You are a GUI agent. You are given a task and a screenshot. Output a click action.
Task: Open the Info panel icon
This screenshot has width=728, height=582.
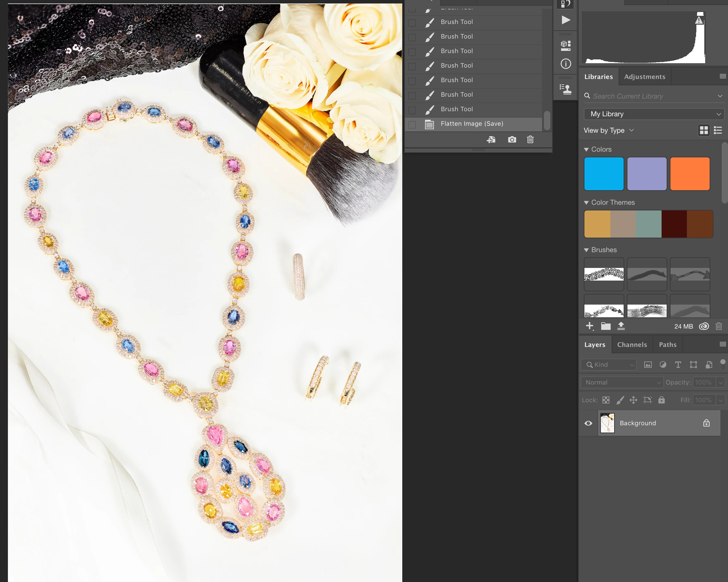click(565, 64)
